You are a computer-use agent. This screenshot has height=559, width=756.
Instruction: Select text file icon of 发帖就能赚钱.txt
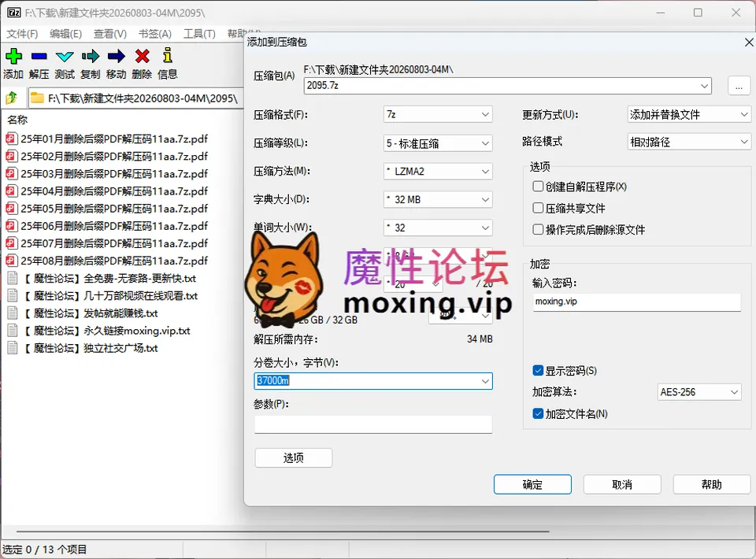pos(13,313)
